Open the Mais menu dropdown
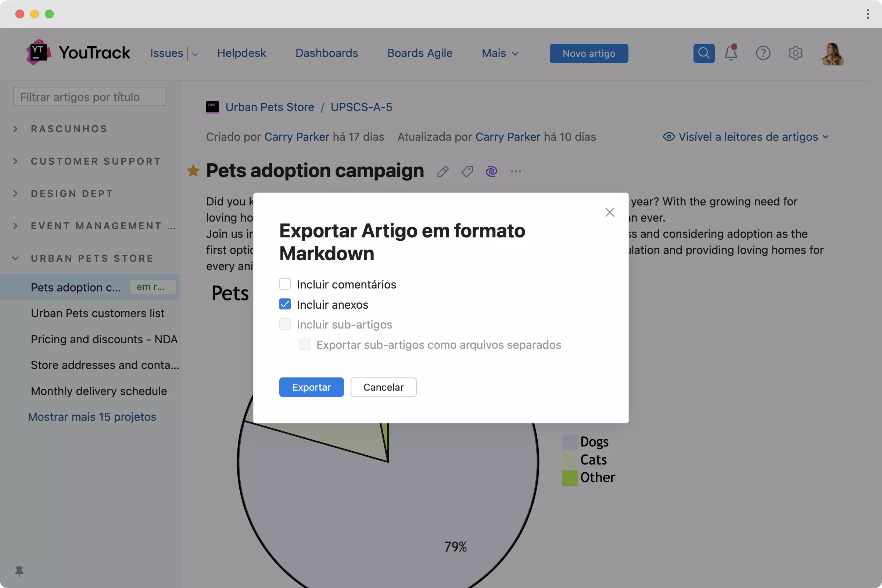 (499, 53)
